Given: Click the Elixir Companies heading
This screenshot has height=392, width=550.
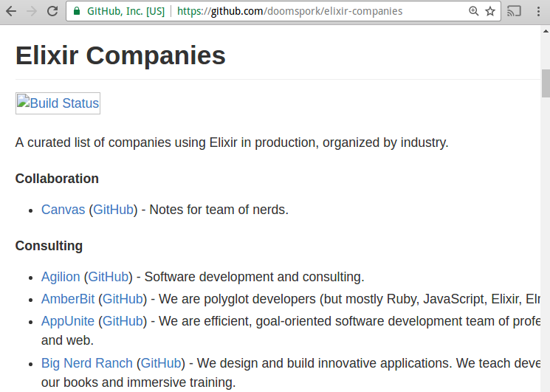Looking at the screenshot, I should [x=120, y=55].
